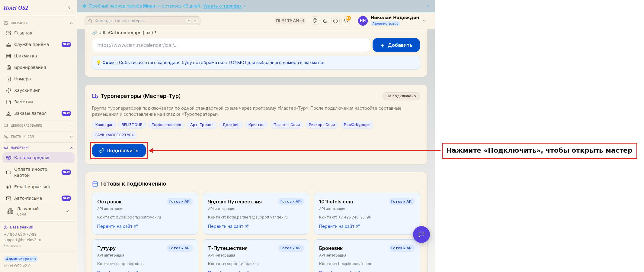The image size is (644, 272).
Task: Open the help question mark icon
Action: coord(335,21)
